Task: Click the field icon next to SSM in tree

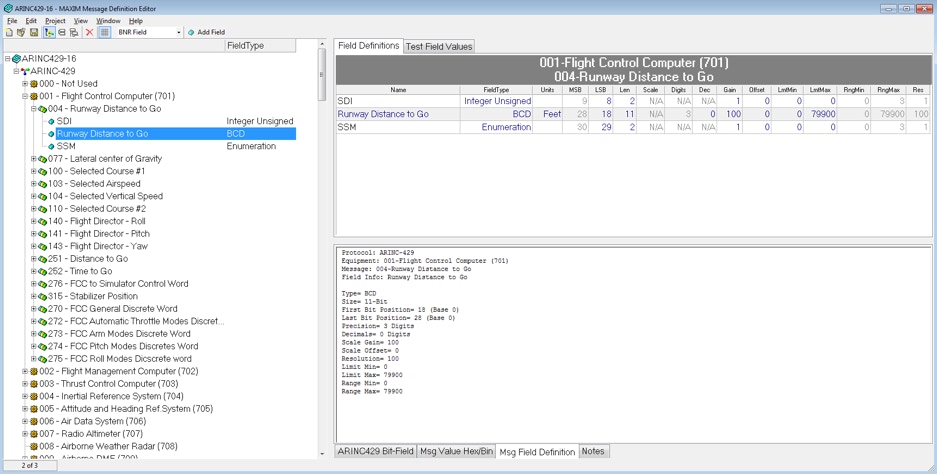Action: (x=51, y=146)
